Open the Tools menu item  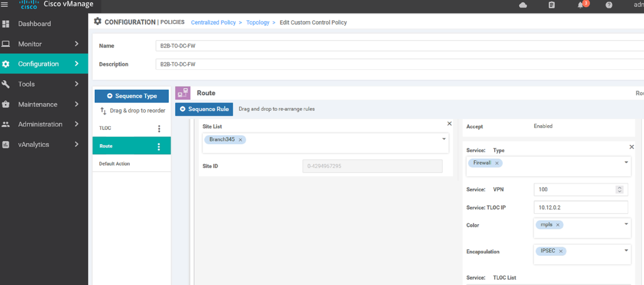[44, 84]
